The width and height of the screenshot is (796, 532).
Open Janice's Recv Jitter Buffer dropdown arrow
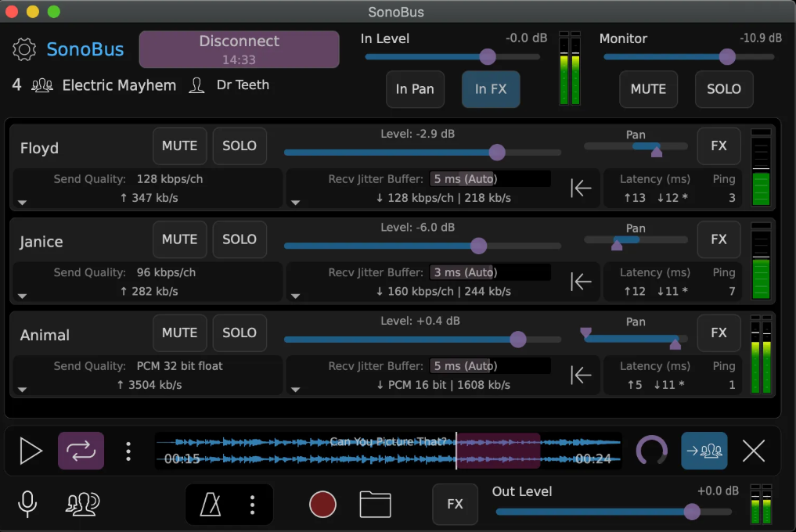point(295,297)
